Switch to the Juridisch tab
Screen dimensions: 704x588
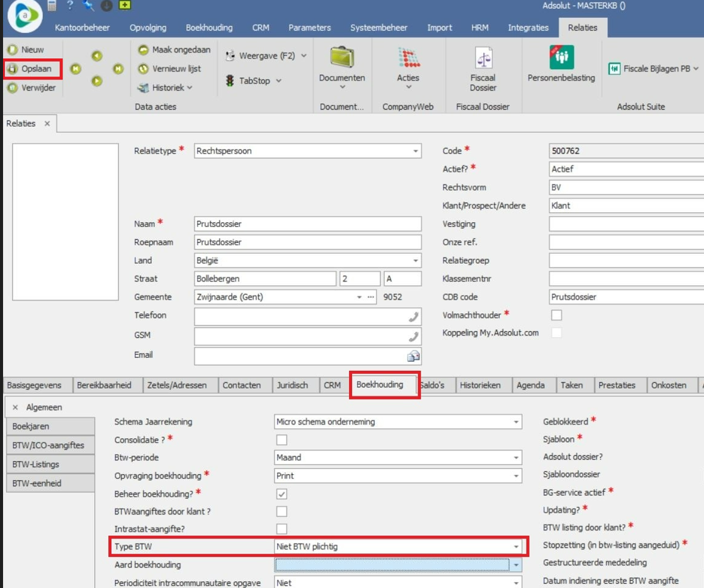pyautogui.click(x=292, y=385)
